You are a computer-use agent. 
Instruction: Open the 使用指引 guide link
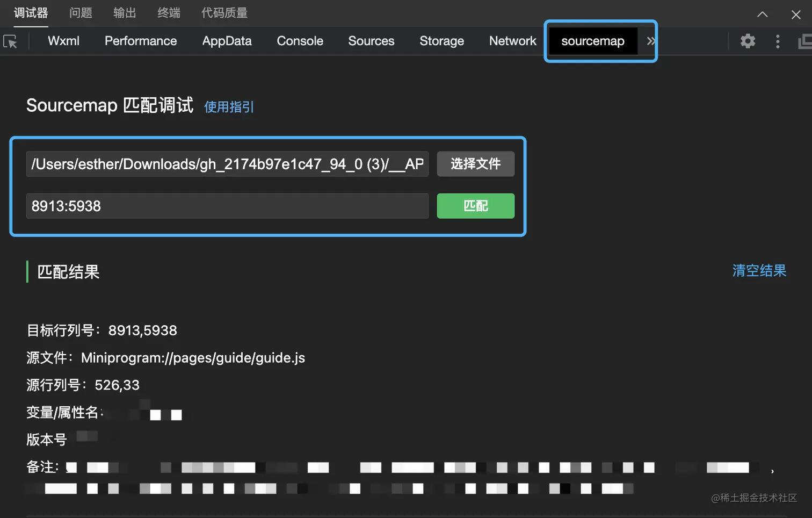tap(229, 107)
